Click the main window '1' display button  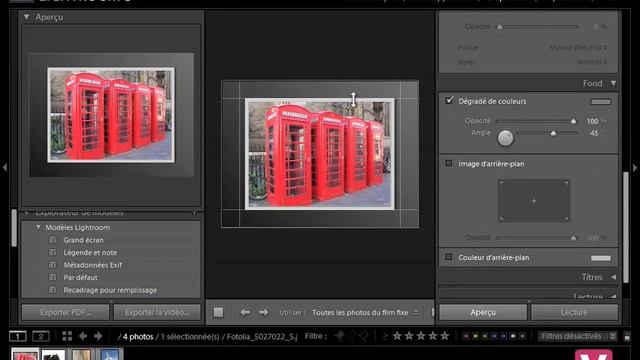pos(18,336)
